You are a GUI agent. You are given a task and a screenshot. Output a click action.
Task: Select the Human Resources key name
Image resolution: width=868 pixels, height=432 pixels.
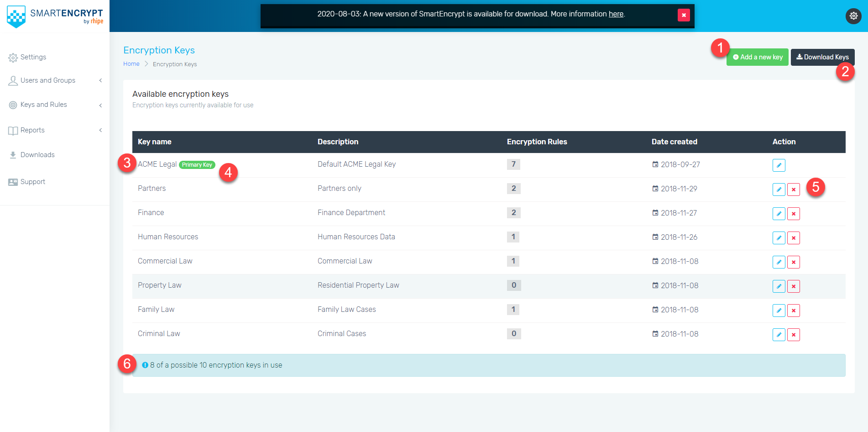pyautogui.click(x=168, y=237)
